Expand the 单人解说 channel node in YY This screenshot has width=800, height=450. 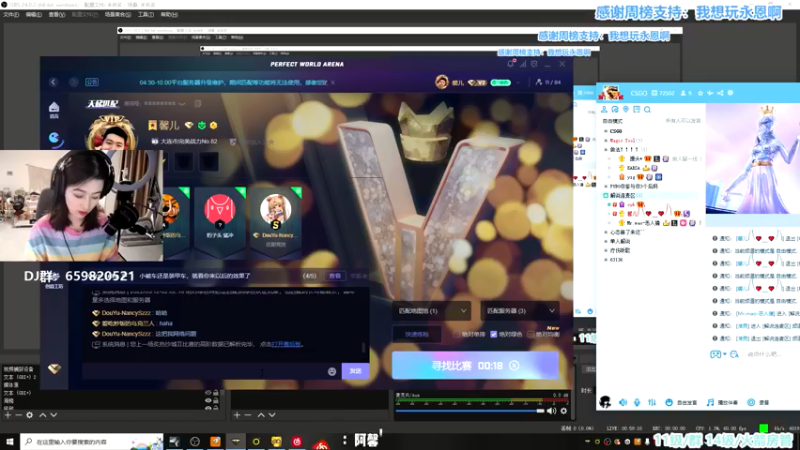[606, 241]
